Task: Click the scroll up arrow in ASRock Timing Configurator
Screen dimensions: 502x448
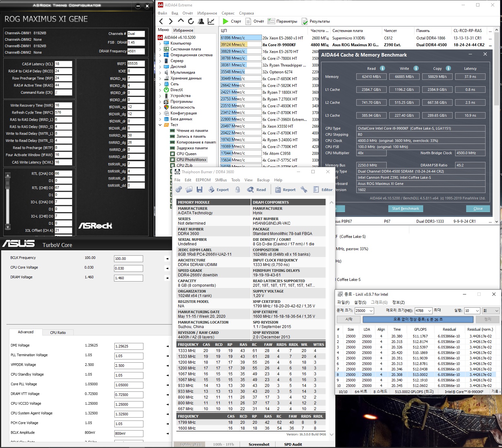Action: [8, 176]
